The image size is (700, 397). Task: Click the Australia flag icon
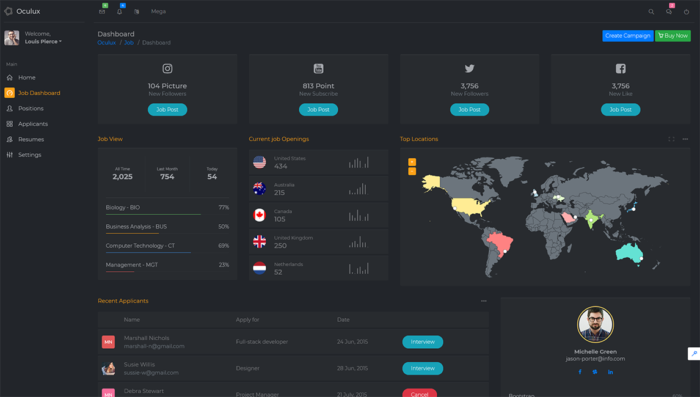pos(259,189)
